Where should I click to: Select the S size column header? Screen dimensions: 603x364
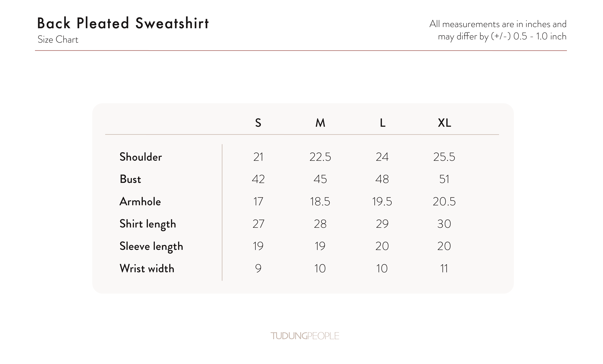258,123
